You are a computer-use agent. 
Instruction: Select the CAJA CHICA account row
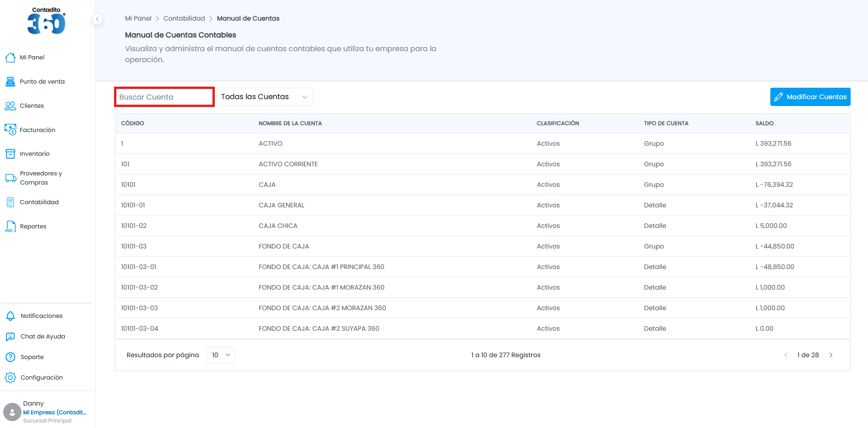[x=483, y=226]
